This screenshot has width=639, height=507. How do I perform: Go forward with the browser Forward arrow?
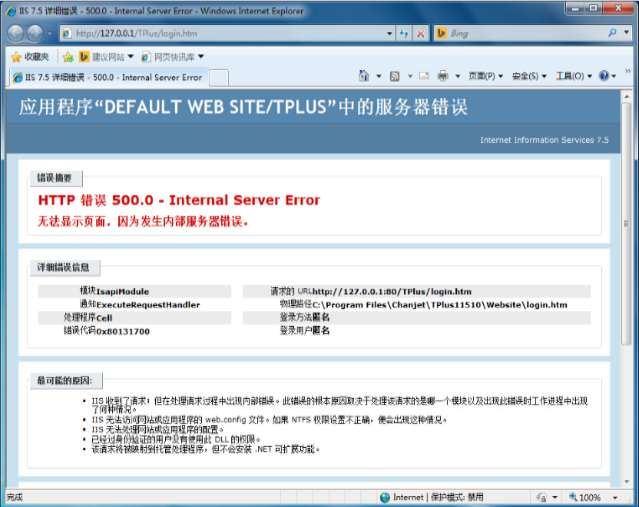click(35, 33)
